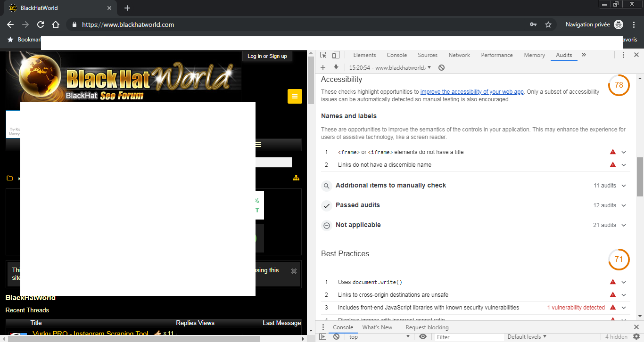Click the '1 vulnerability detected' text
Screen dimensions: 644x342
click(576, 308)
